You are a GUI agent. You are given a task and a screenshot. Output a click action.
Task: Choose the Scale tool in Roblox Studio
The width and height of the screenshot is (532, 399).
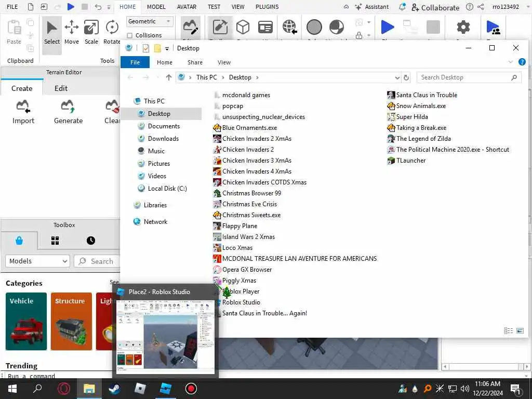click(91, 33)
